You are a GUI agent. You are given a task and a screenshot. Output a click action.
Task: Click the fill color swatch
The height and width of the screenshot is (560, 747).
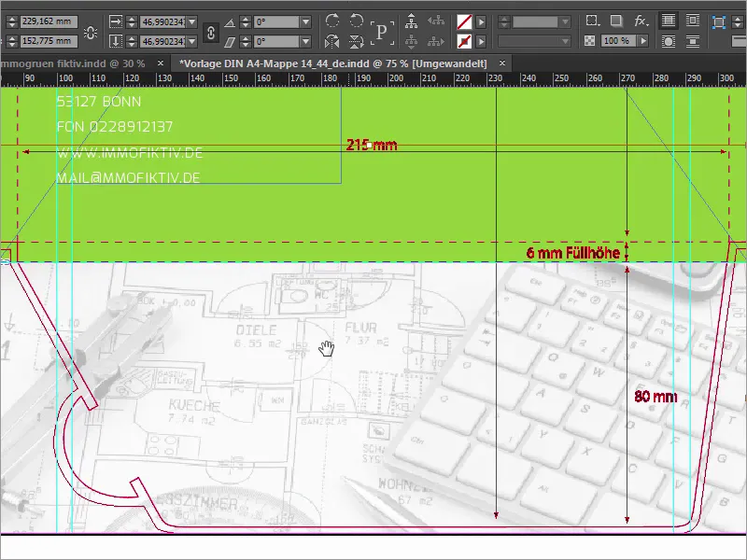click(464, 21)
